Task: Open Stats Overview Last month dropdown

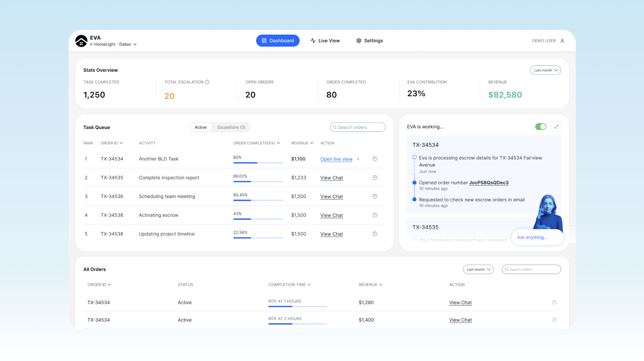Action: (x=545, y=70)
